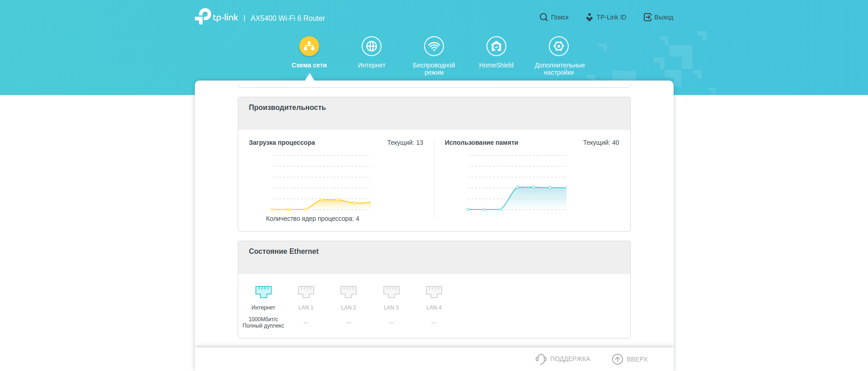Open the Internet (Интернет) globe icon
The width and height of the screenshot is (868, 371).
click(x=372, y=46)
